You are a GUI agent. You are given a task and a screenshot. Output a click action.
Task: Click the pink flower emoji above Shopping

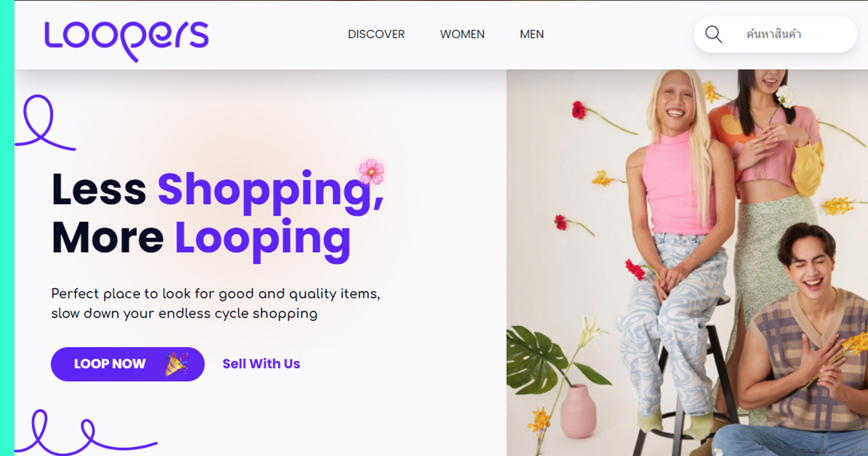(x=371, y=171)
